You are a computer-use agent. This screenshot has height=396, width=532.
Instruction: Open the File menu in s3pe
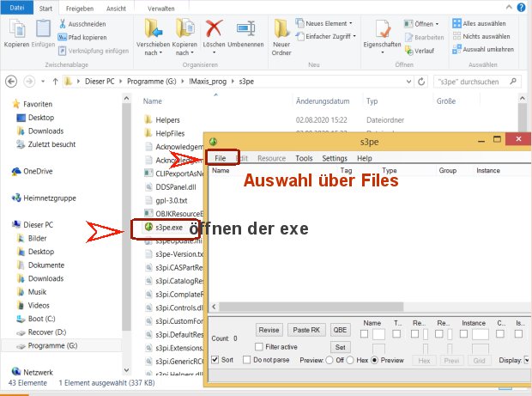[x=221, y=159]
